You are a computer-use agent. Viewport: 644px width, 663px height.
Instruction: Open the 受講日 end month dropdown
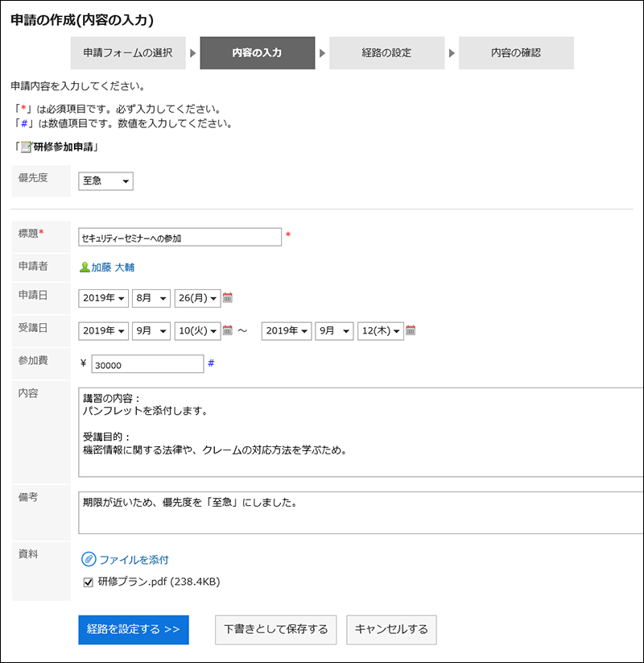point(334,330)
